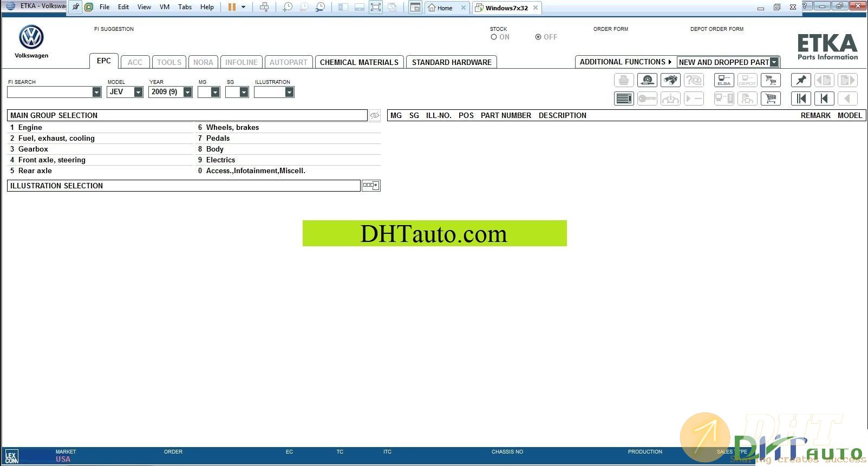
Task: Click the computer to server icon
Action: (724, 99)
